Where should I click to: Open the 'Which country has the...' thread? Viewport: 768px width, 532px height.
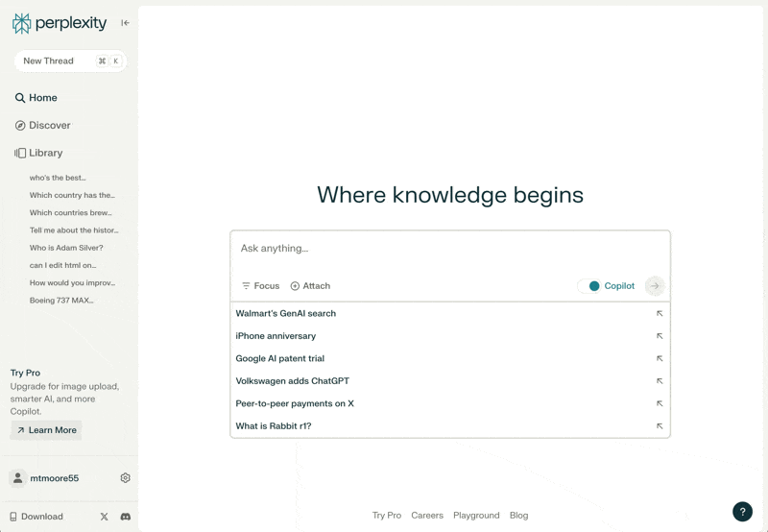(x=72, y=196)
